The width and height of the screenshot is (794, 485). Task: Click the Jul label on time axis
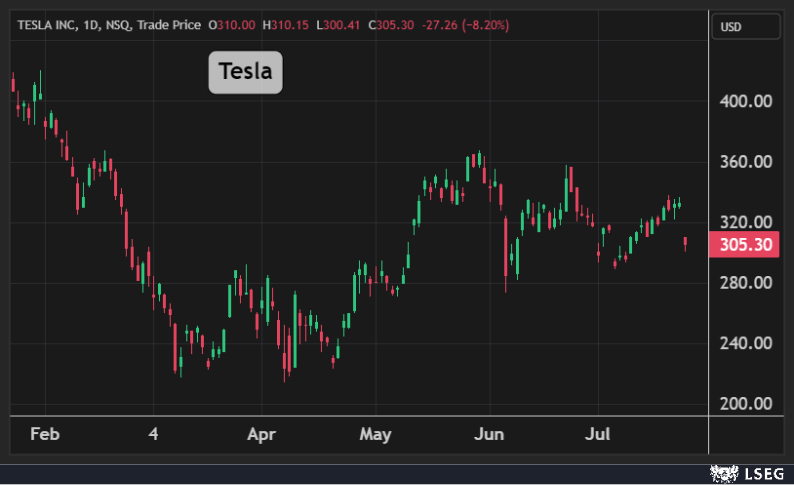[597, 435]
